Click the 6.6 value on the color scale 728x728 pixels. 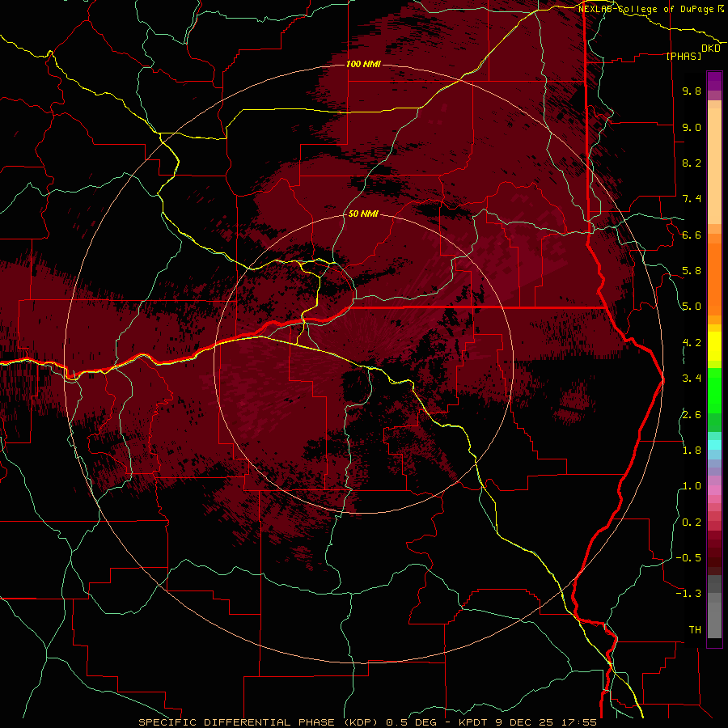(x=692, y=235)
